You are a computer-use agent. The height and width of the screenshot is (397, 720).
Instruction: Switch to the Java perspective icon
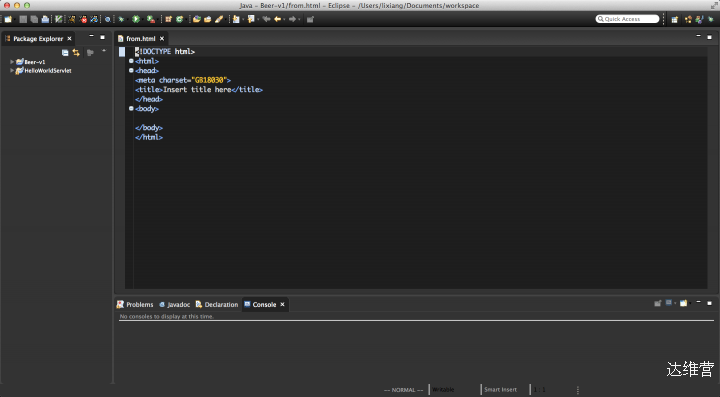click(699, 19)
